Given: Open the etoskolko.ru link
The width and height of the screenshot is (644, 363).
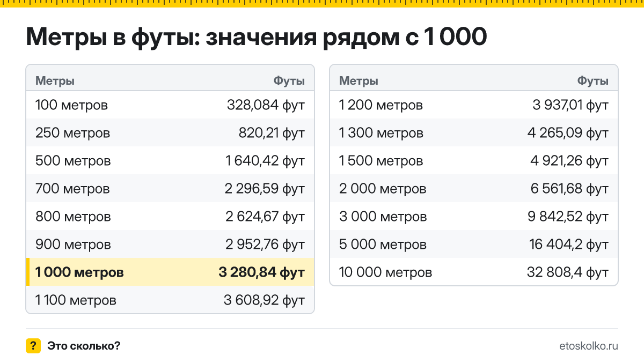Looking at the screenshot, I should (589, 346).
